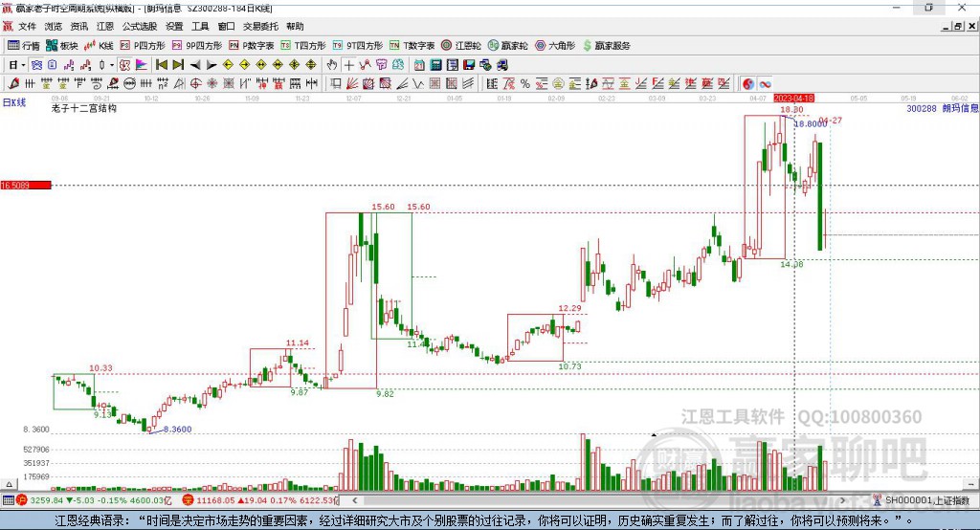Open the 文件 menu
Image resolution: width=980 pixels, height=530 pixels.
pos(27,26)
